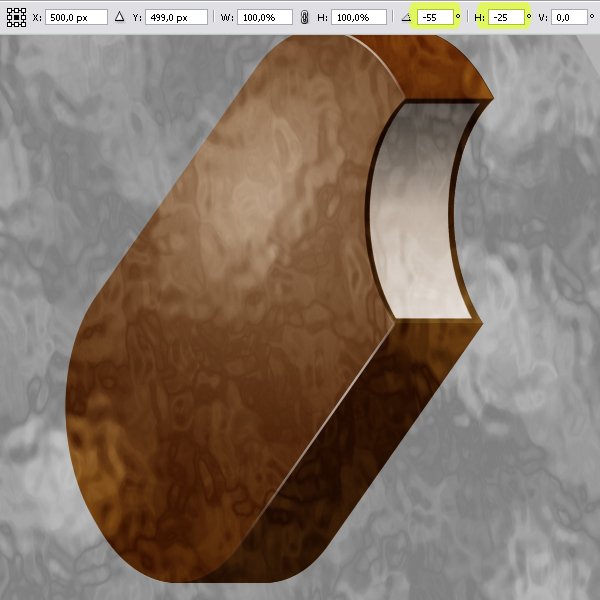Viewport: 600px width, 600px height.
Task: Click the W: label
Action: point(227,18)
